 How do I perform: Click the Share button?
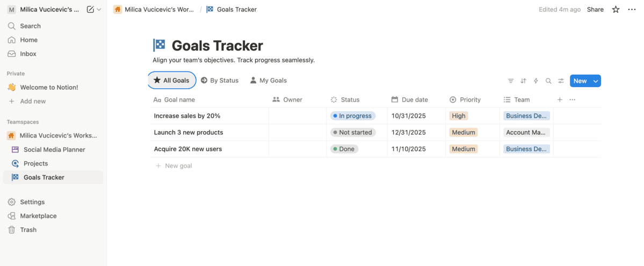click(595, 10)
